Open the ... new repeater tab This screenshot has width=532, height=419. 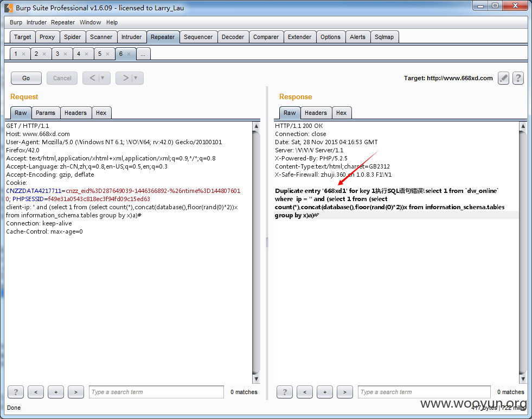(143, 54)
